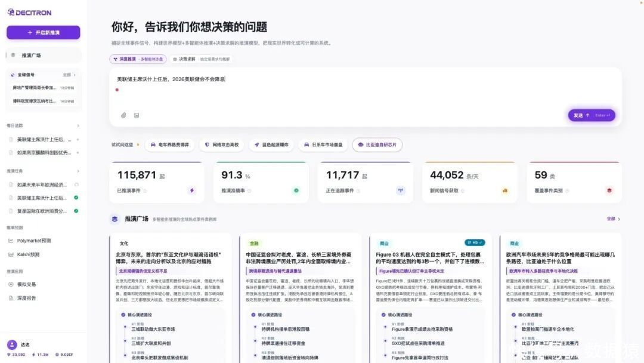Open the 中国证监会 金融 case card
This screenshot has height=363, width=644.
tap(300, 299)
